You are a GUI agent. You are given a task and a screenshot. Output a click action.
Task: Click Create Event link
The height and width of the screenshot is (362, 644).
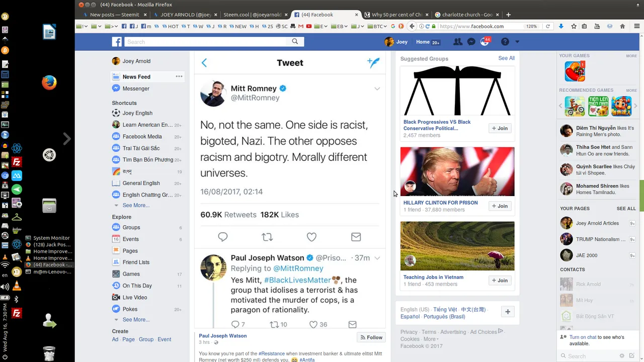tap(165, 339)
